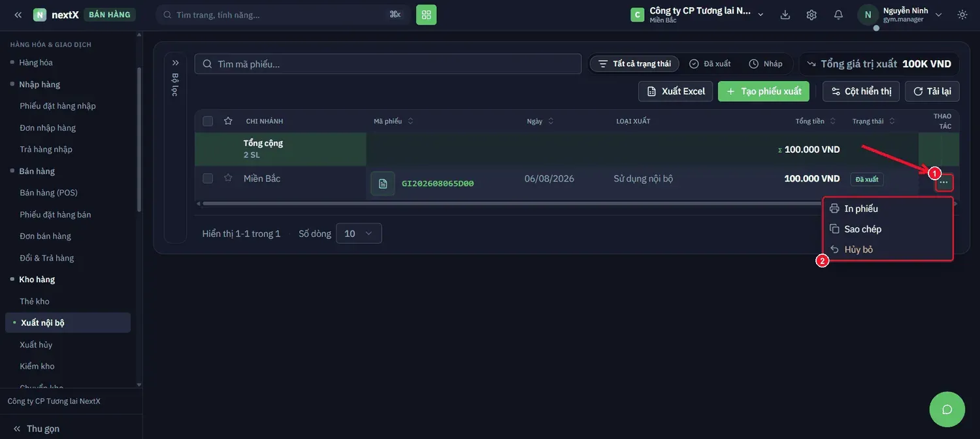Click the Xuất Excel button
The width and height of the screenshot is (980, 439).
(676, 91)
